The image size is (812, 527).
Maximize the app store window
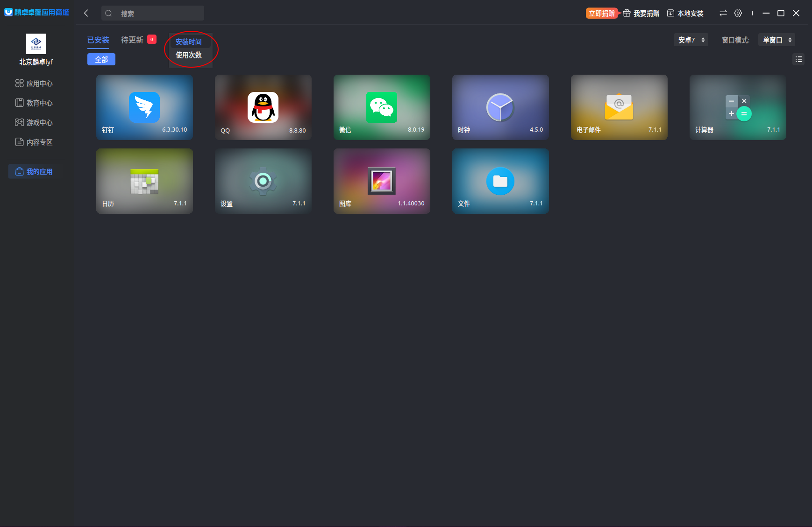[781, 13]
